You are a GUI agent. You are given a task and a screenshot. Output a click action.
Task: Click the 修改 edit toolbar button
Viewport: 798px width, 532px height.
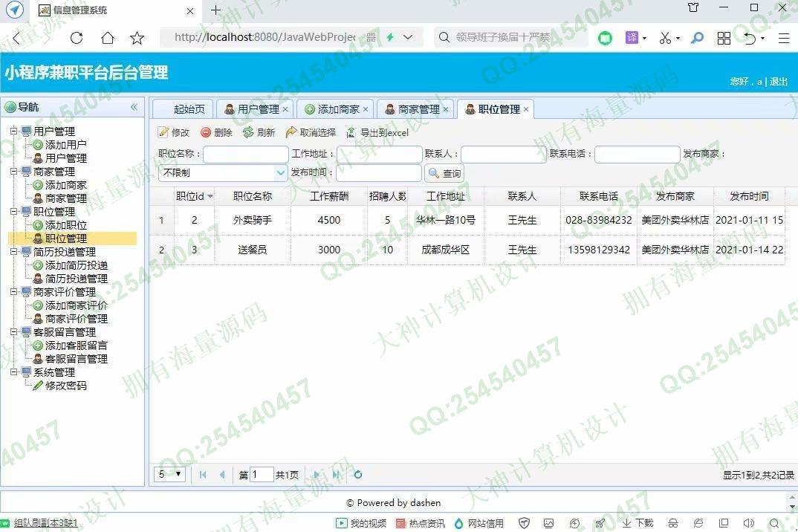click(x=174, y=132)
